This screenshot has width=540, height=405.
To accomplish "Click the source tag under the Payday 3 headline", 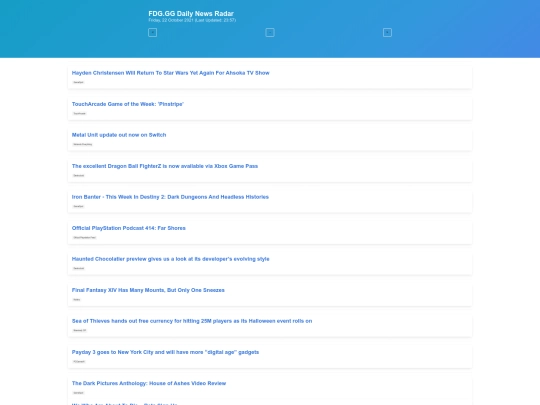I will pyautogui.click(x=79, y=361).
